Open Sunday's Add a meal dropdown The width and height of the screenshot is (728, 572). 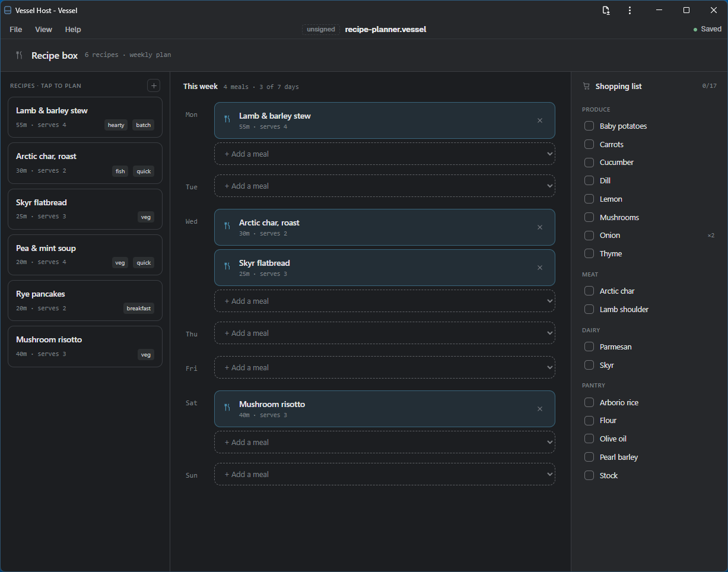coord(384,474)
